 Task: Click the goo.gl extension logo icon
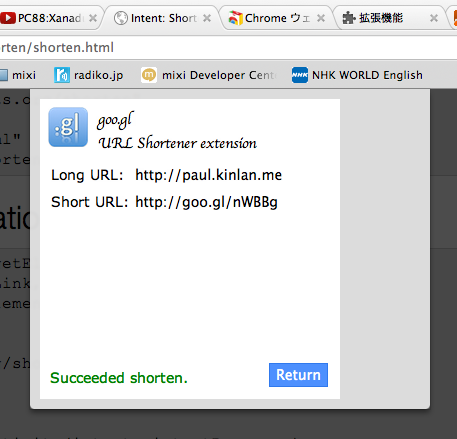pyautogui.click(x=68, y=127)
